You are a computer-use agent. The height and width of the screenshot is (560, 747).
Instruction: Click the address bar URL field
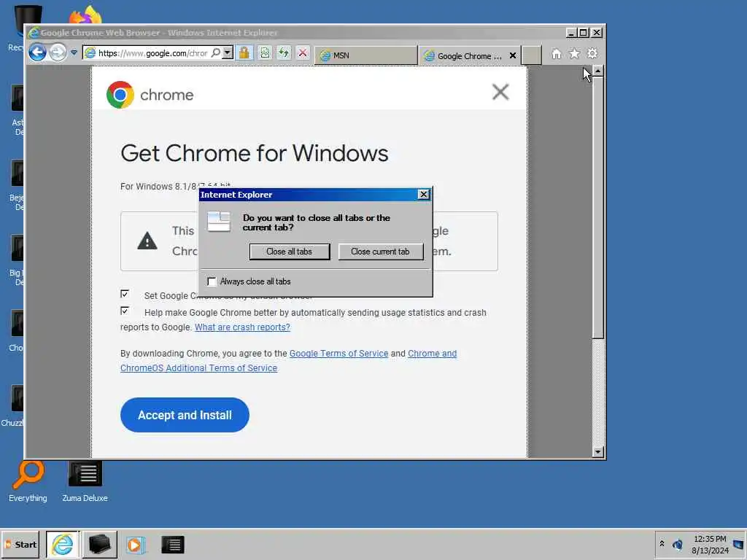[x=152, y=52]
